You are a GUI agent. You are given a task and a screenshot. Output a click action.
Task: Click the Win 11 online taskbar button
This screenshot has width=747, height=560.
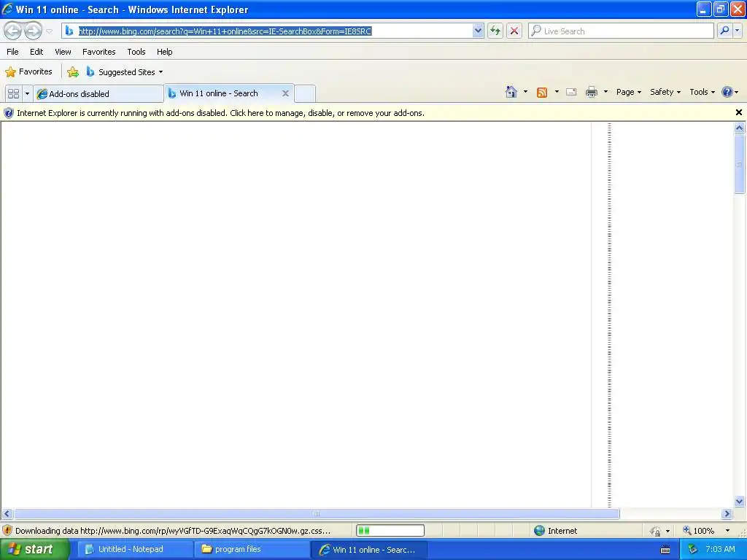[x=369, y=550]
